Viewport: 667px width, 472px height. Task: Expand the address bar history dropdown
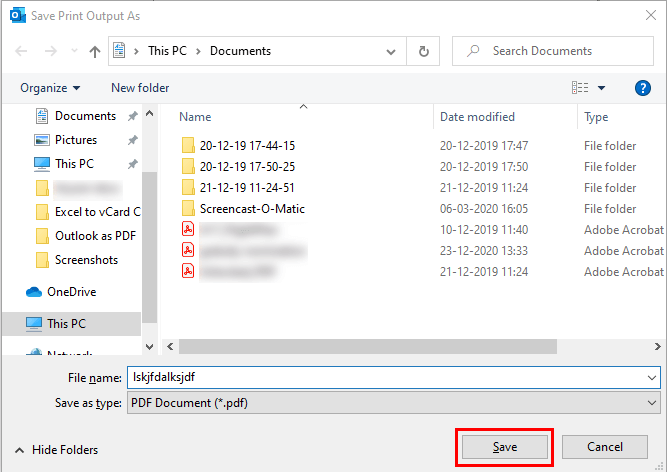click(x=391, y=52)
